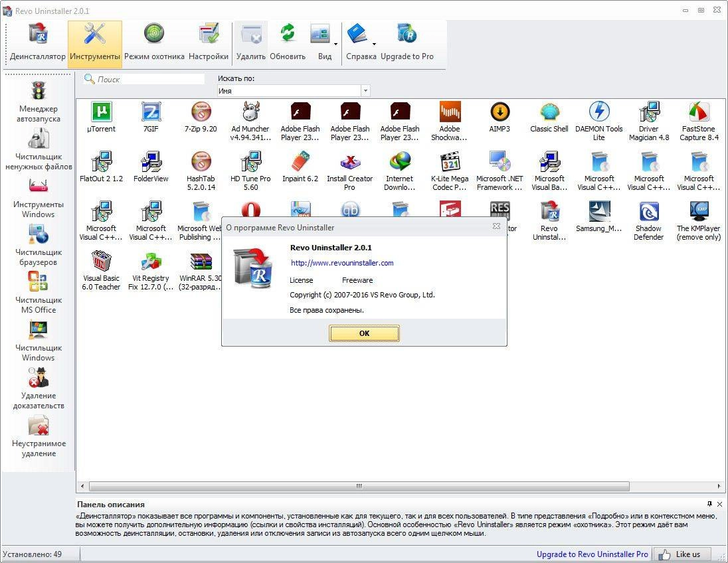Select the HashTab 5.2.0.14 icon
The width and height of the screenshot is (728, 563).
[x=201, y=171]
